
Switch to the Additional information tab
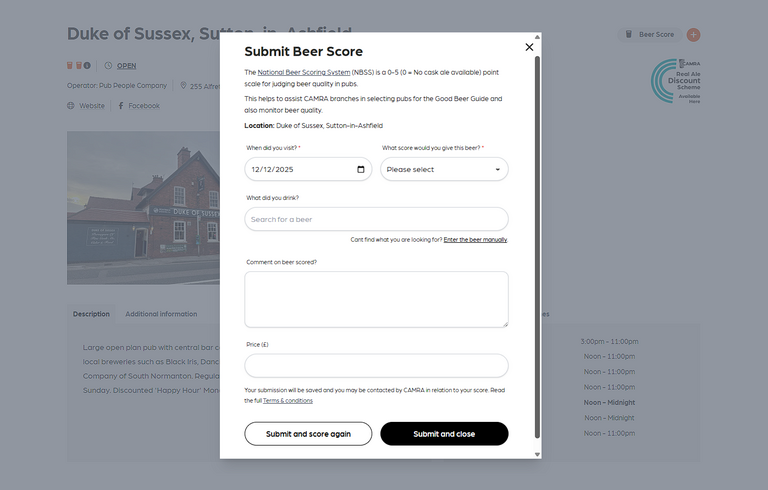[x=161, y=314]
